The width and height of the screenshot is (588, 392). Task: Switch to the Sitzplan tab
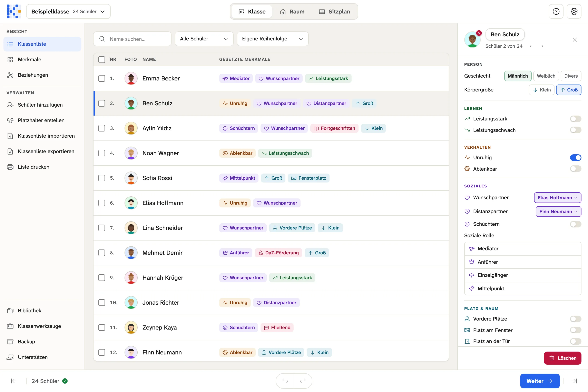(334, 11)
